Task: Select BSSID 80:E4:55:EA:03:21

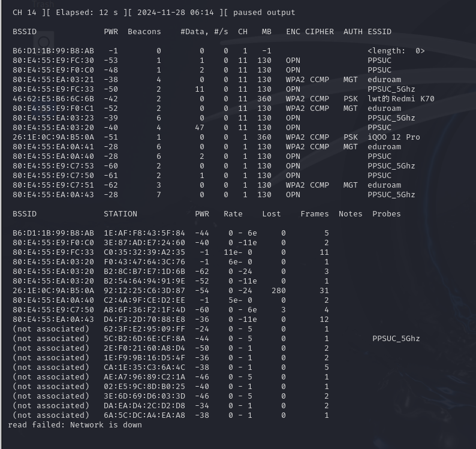Action: pos(53,80)
